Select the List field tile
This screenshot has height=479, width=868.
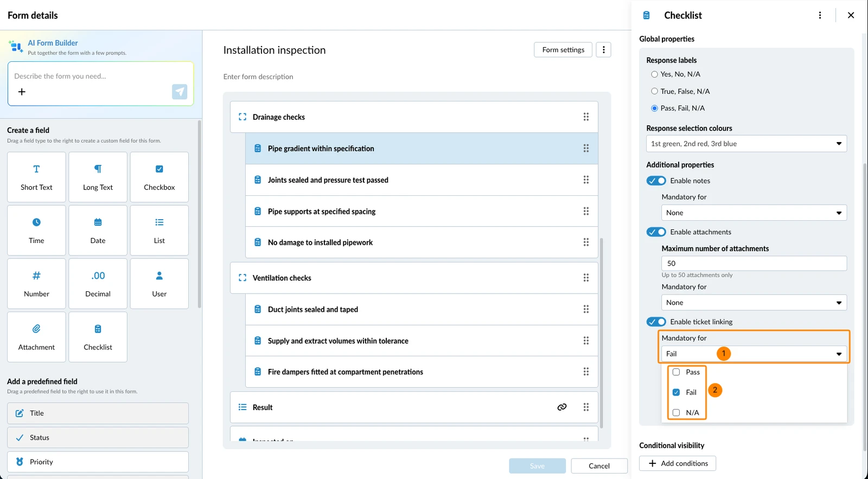click(x=159, y=230)
